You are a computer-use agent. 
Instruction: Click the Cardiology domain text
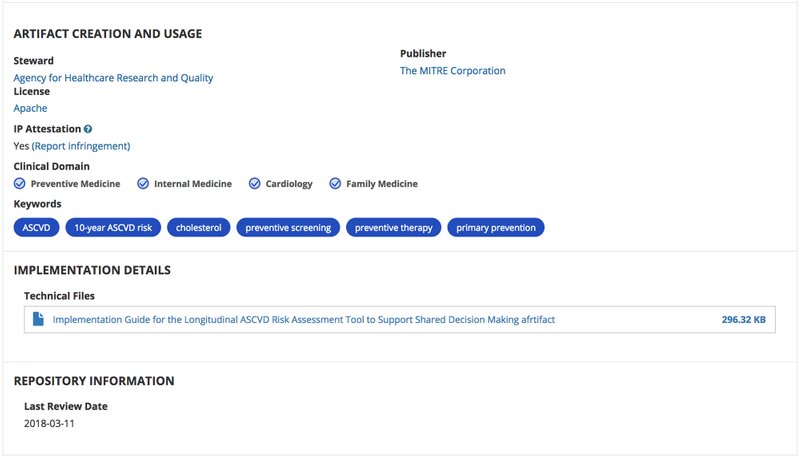289,184
